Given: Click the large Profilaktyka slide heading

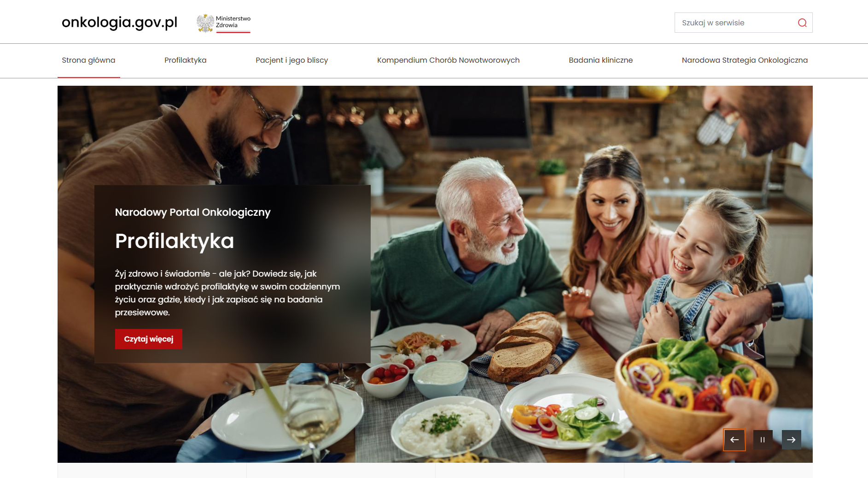Looking at the screenshot, I should coord(175,241).
